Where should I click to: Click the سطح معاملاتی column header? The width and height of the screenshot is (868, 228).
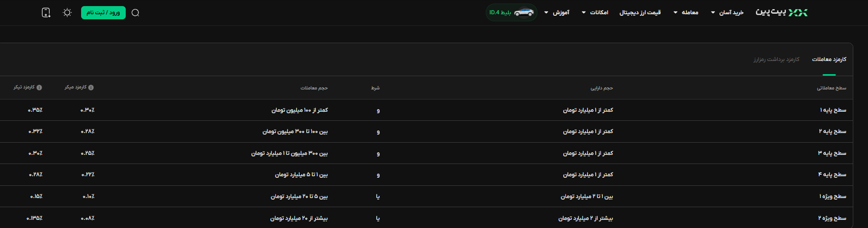pos(831,88)
